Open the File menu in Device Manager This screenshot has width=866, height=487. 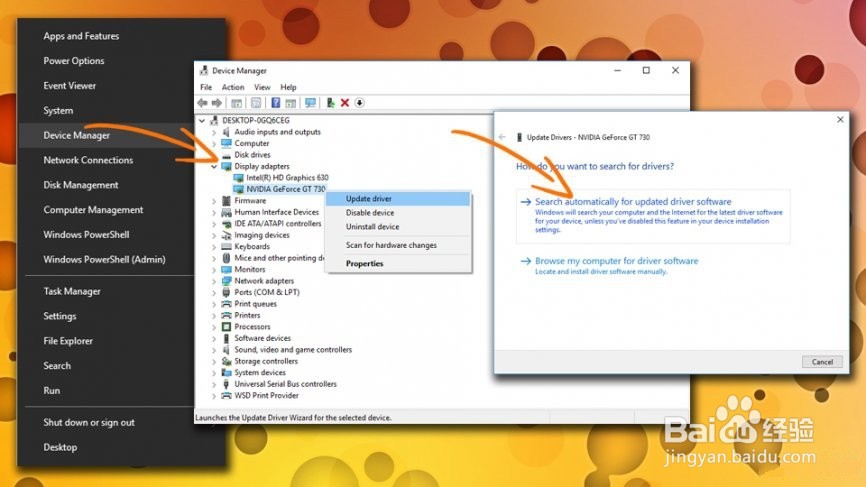click(206, 87)
